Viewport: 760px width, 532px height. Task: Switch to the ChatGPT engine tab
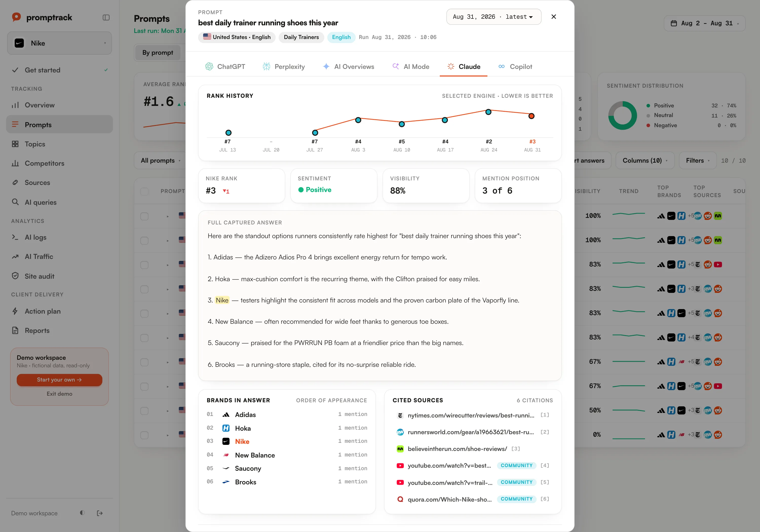point(225,67)
